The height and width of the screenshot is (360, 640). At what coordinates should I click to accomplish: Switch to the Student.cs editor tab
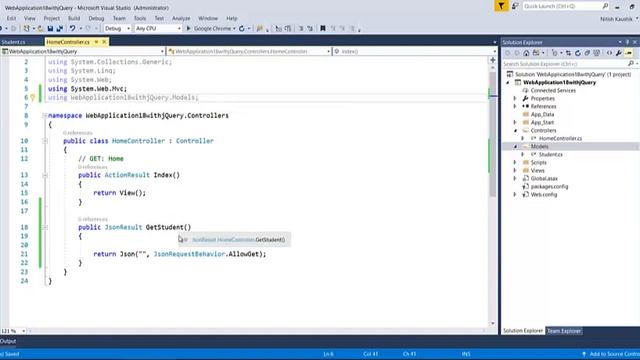(13, 42)
